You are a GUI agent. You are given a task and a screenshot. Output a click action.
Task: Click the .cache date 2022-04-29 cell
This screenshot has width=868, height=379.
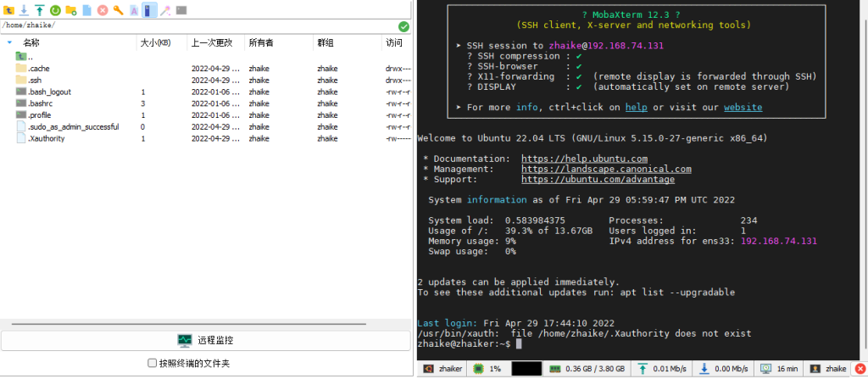(x=216, y=68)
